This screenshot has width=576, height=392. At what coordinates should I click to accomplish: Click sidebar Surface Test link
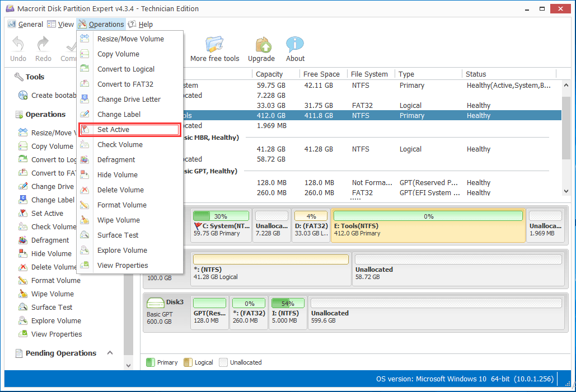[x=51, y=307]
